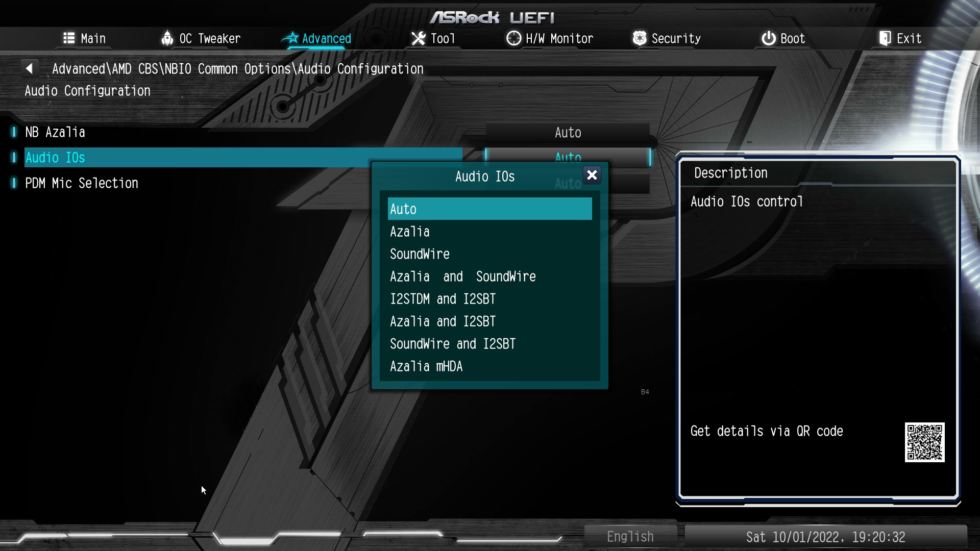Close the Audio IOs popup

pos(592,176)
